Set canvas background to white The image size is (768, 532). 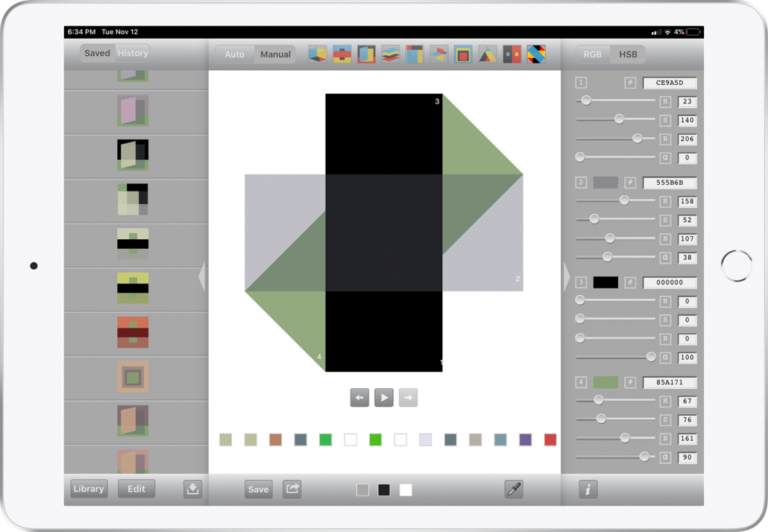point(406,490)
